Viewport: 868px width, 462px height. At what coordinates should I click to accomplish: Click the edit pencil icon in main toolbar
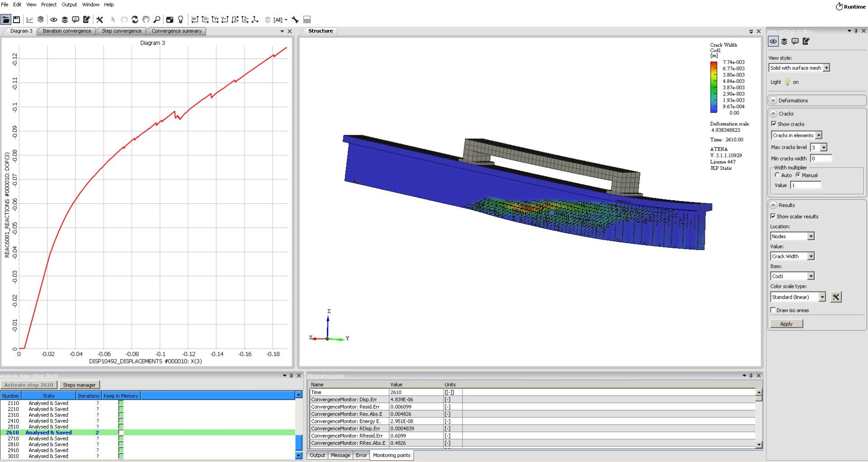[87, 19]
